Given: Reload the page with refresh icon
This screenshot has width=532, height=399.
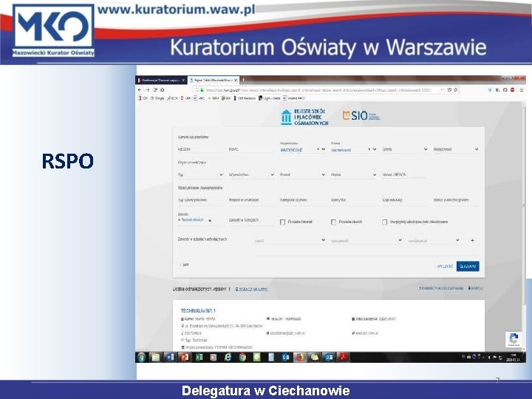Looking at the screenshot, I should tap(155, 90).
